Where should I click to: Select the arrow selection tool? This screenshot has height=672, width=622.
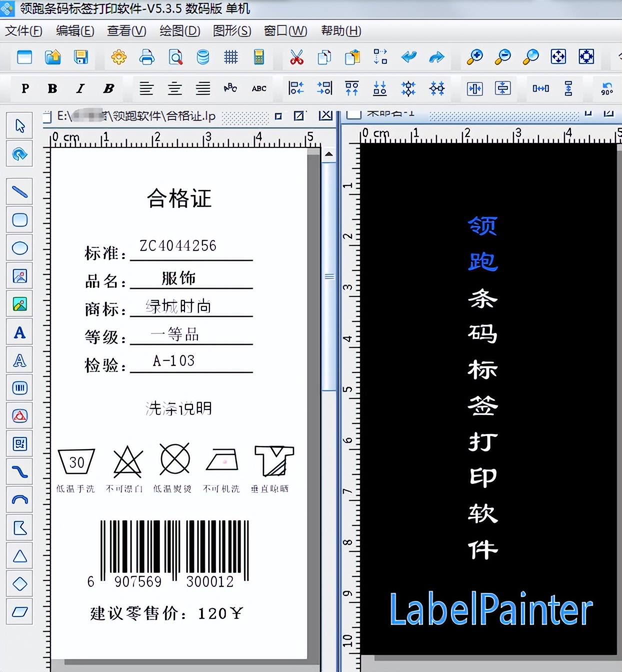click(19, 125)
